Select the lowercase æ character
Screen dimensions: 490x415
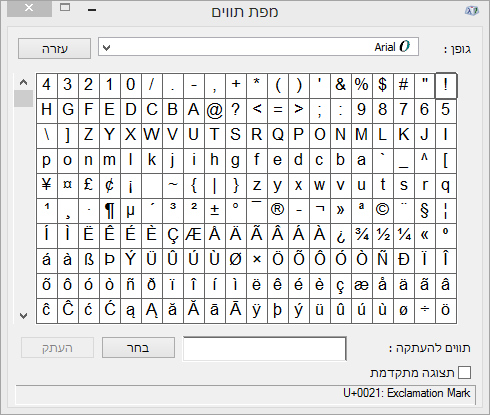(x=362, y=286)
